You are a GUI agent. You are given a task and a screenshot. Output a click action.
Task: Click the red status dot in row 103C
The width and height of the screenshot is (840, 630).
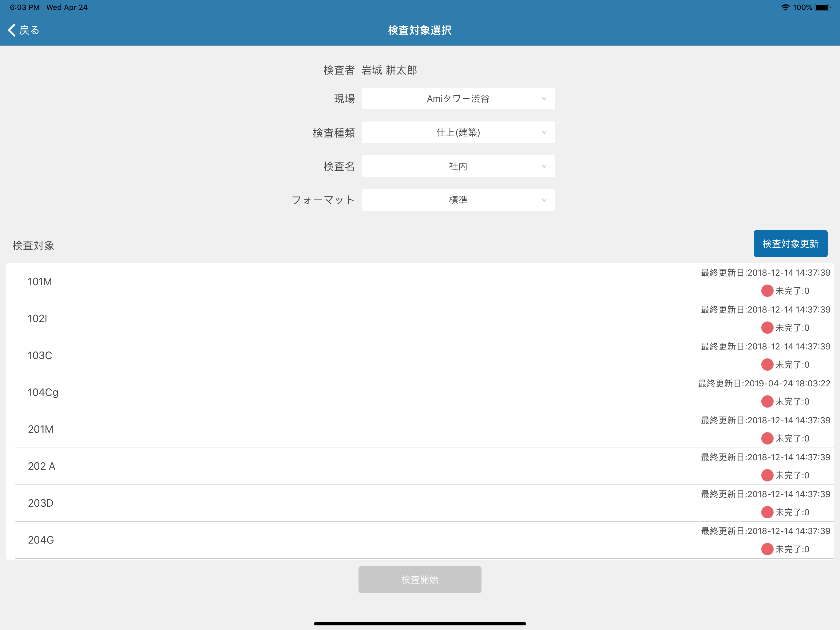click(x=767, y=365)
